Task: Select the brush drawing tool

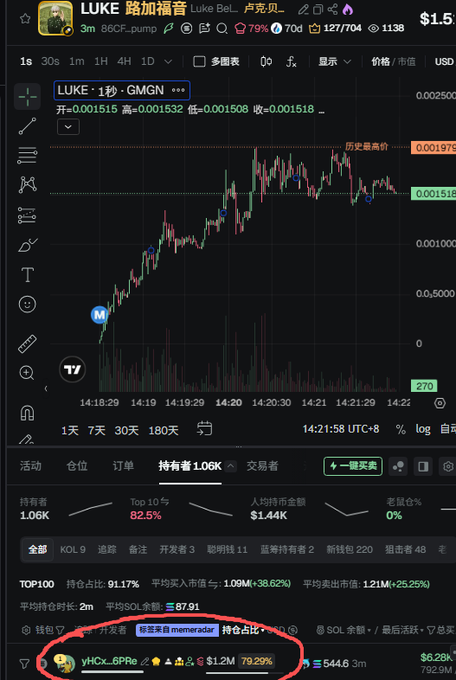Action: 27,245
